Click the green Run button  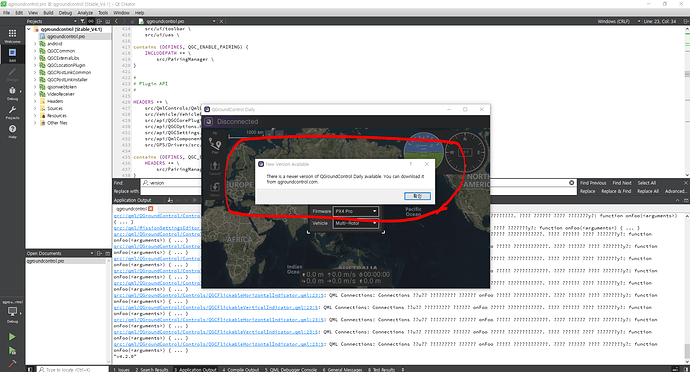(12, 337)
